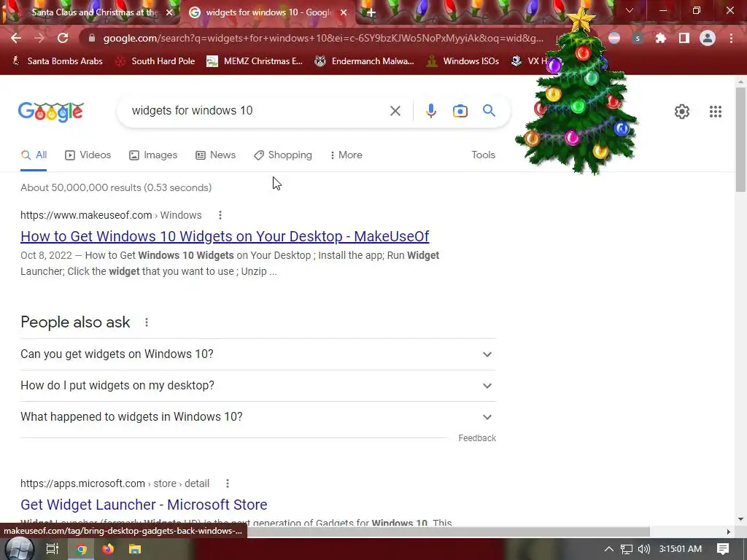This screenshot has width=747, height=560.
Task: Switch to Shopping results
Action: click(x=283, y=155)
